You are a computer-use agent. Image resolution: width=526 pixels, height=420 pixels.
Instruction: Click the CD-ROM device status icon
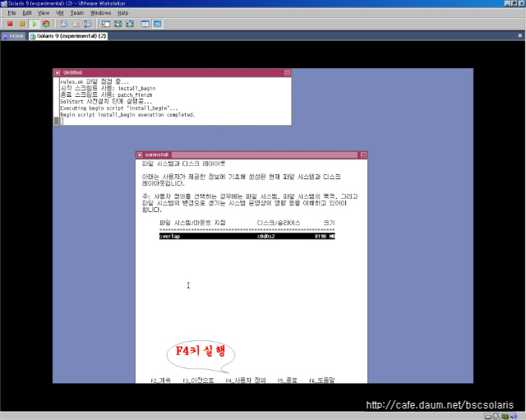pyautogui.click(x=496, y=417)
